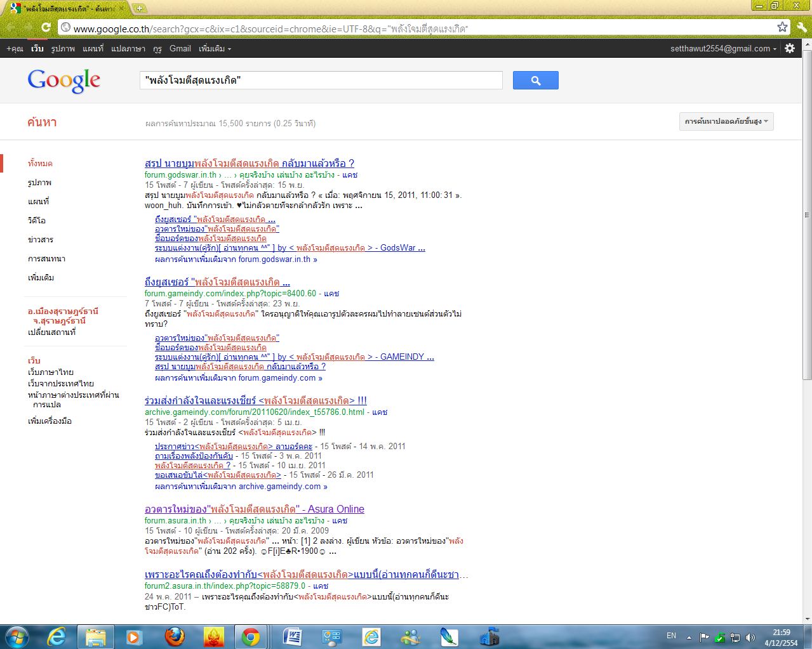Screen dimensions: 812x649
Task: Click the Windows Live Messenger taskbar icon
Action: pyautogui.click(x=410, y=637)
